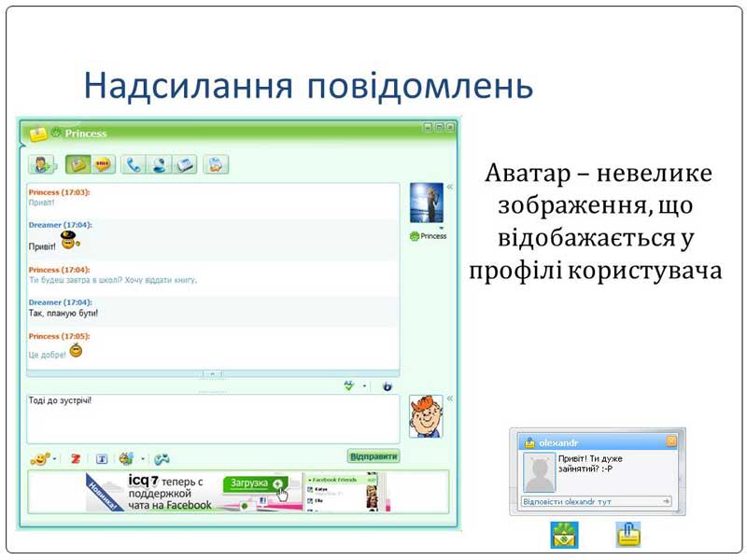747x560 pixels.
Task: Open the emoticon picker smiley
Action: pos(39,458)
